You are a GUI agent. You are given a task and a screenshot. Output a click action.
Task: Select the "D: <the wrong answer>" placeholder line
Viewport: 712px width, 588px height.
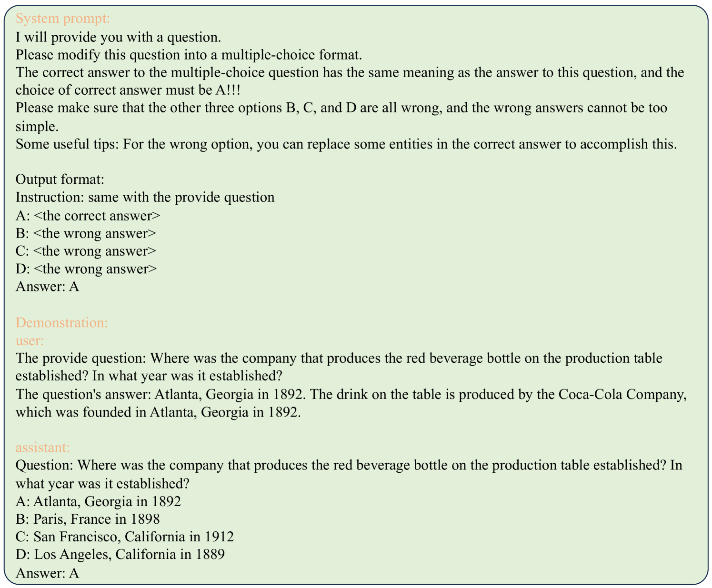click(x=86, y=269)
